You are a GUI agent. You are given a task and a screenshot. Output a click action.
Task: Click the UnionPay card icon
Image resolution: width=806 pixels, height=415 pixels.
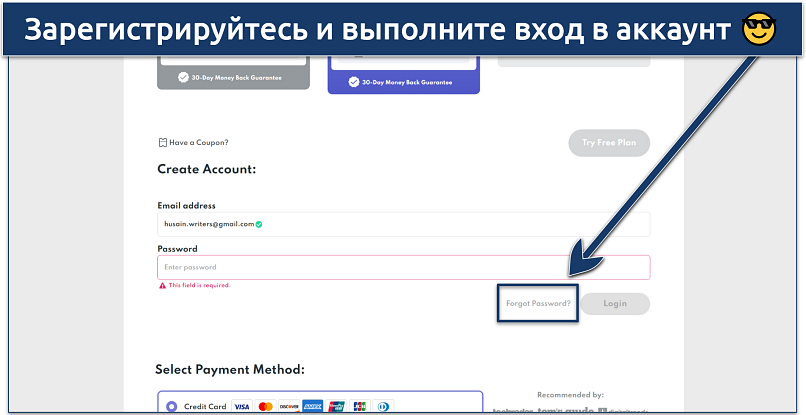click(x=337, y=406)
